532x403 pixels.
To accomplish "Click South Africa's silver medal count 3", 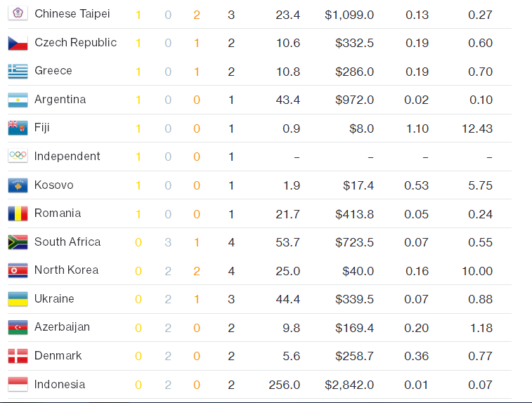I will (168, 242).
